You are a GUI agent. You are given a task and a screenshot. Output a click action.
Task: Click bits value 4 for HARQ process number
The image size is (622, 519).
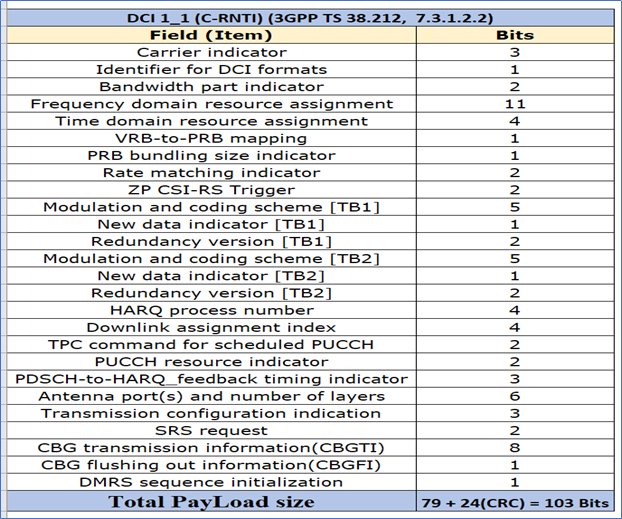click(x=515, y=310)
